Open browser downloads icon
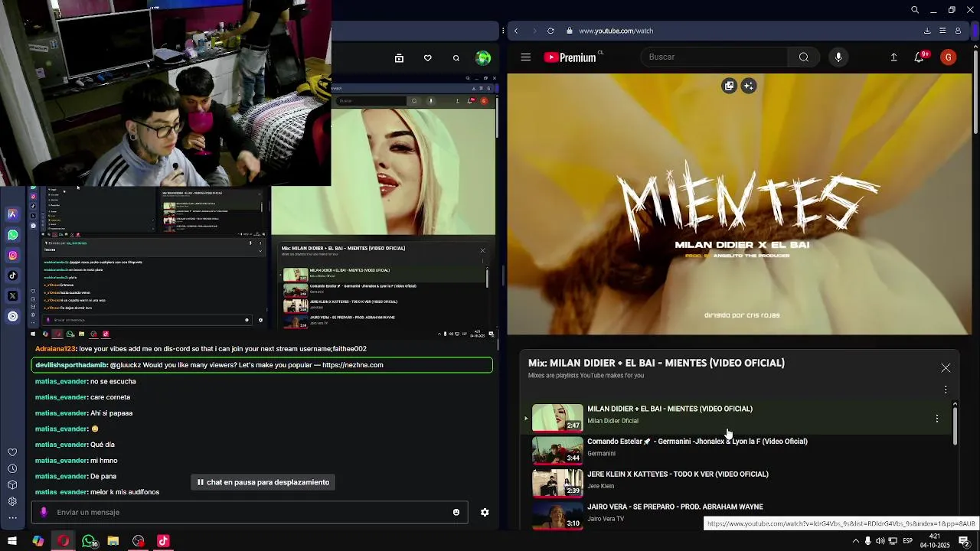980x551 pixels. pyautogui.click(x=927, y=31)
